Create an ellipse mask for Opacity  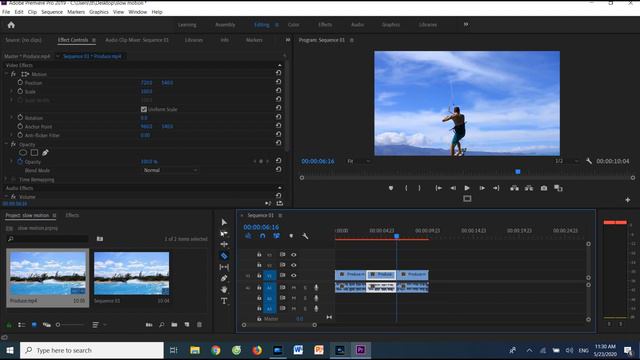(x=23, y=153)
